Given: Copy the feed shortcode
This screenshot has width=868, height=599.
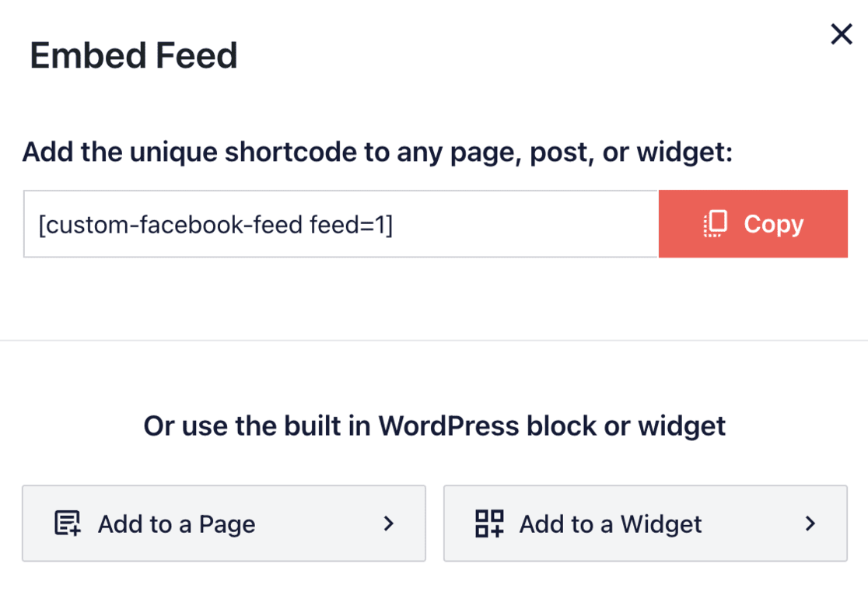Looking at the screenshot, I should pyautogui.click(x=753, y=224).
